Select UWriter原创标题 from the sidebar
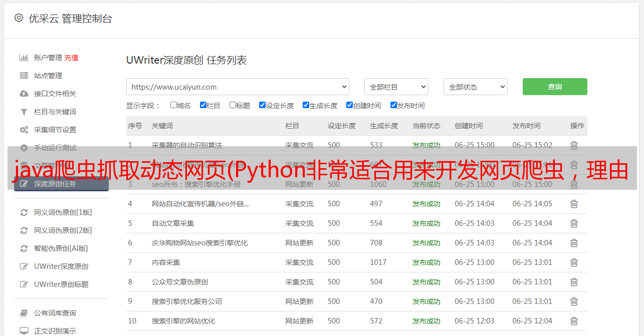Viewport: 644px width, 336px height. [x=61, y=284]
